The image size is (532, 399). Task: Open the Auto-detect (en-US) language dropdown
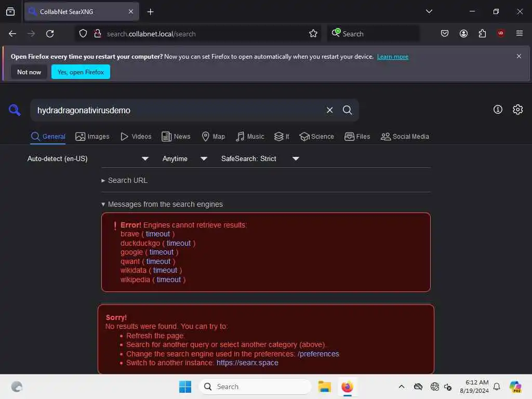click(88, 158)
